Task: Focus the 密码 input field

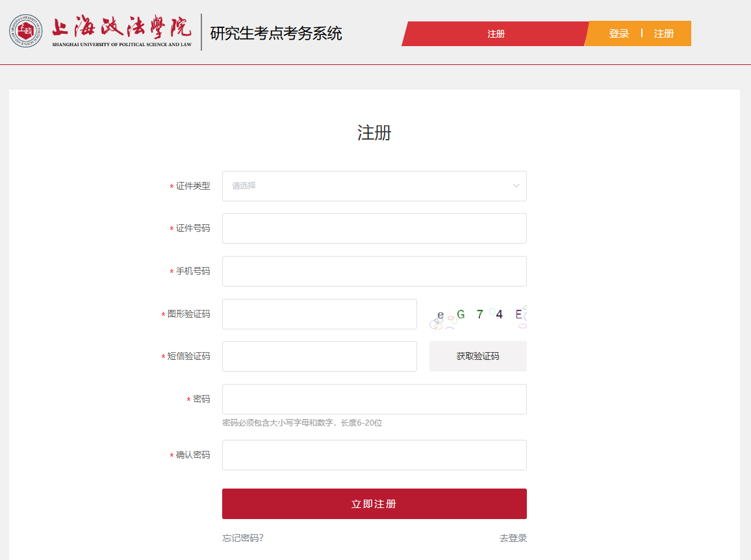Action: pyautogui.click(x=374, y=399)
